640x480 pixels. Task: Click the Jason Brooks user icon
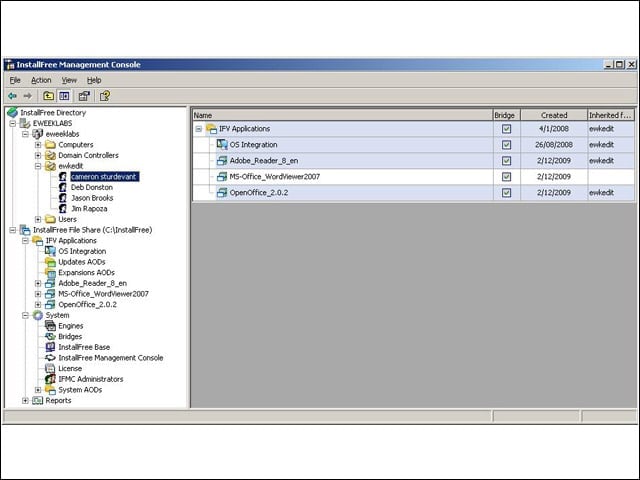click(62, 198)
